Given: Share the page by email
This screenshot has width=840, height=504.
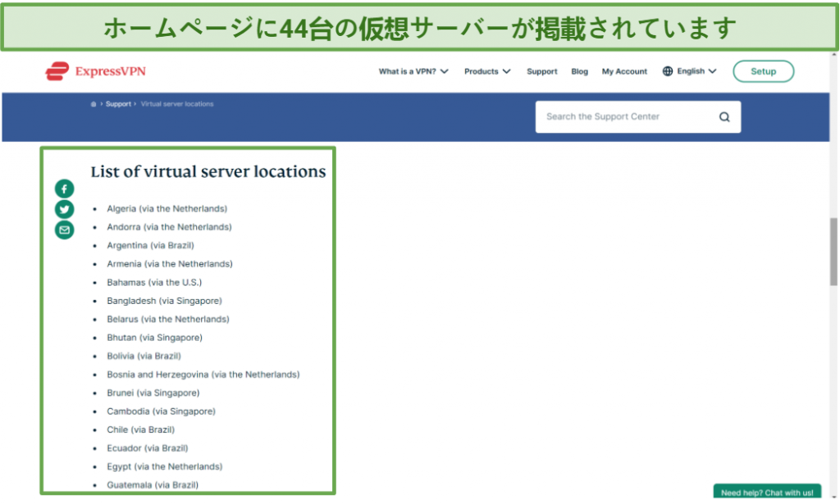Looking at the screenshot, I should coord(64,230).
